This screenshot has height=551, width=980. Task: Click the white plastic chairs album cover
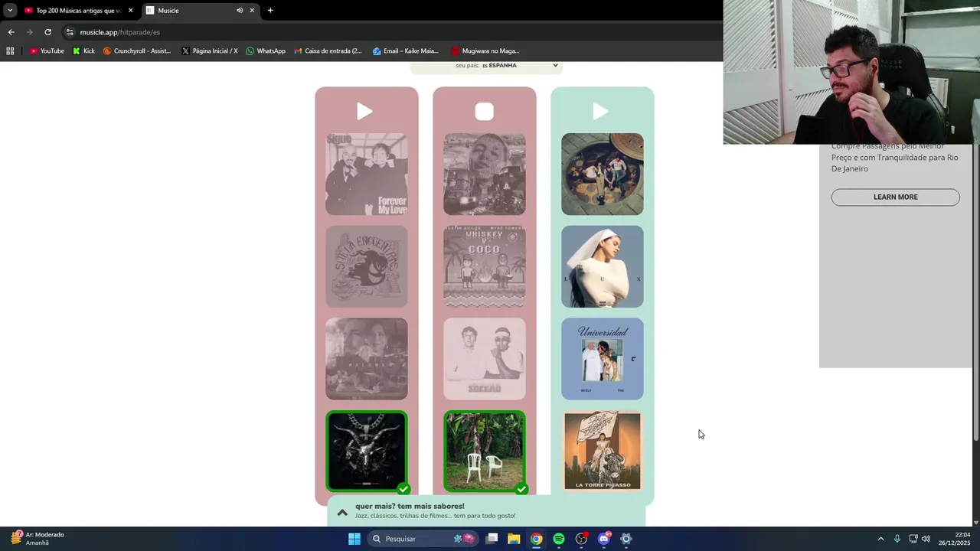(x=485, y=451)
